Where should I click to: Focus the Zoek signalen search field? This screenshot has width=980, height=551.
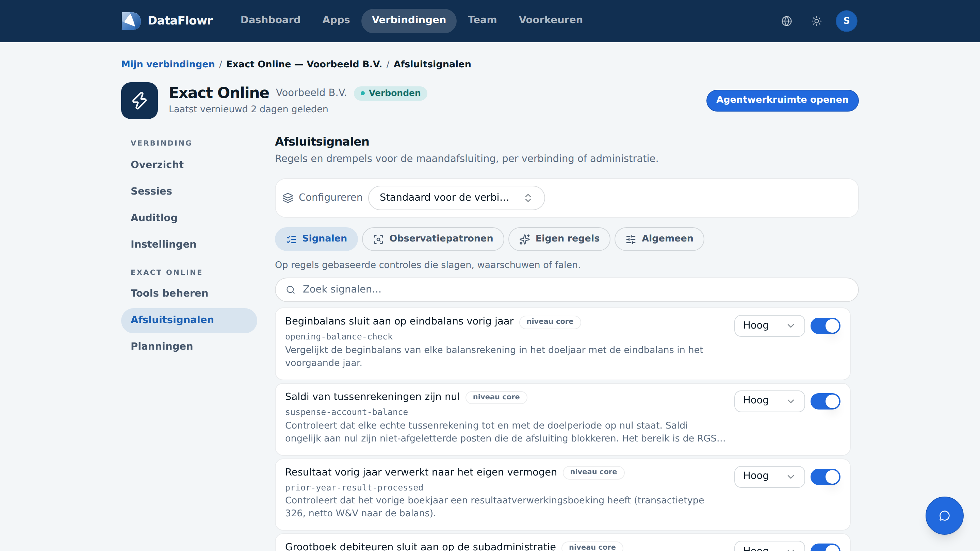[567, 290]
